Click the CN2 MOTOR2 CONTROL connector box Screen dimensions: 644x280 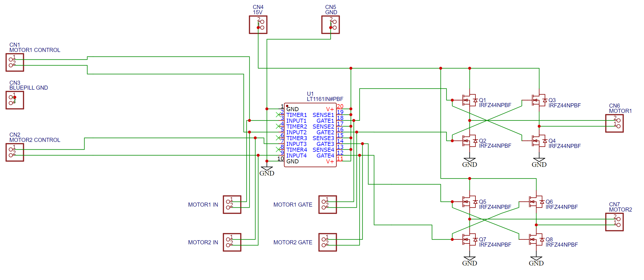15,152
